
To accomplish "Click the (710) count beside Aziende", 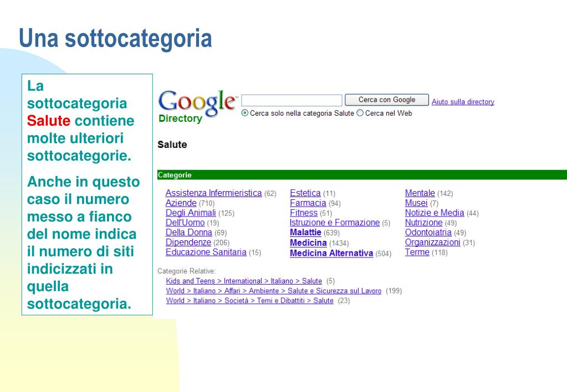I will click(x=207, y=204).
